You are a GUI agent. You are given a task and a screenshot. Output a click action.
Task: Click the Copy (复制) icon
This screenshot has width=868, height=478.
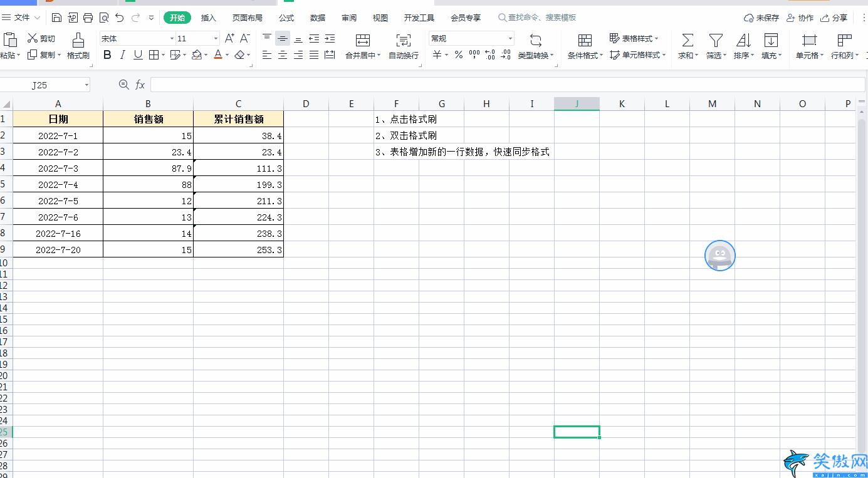tap(33, 55)
